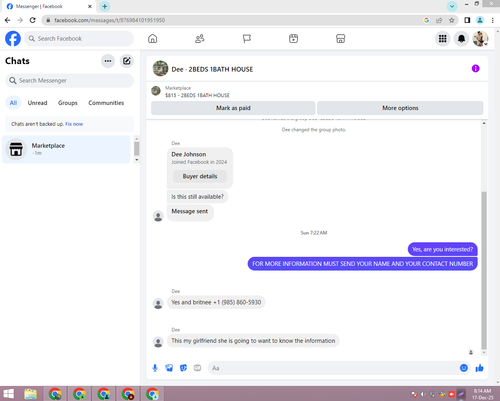This screenshot has height=401, width=500.
Task: Click the conversation group photo thumbnail
Action: pyautogui.click(x=160, y=68)
